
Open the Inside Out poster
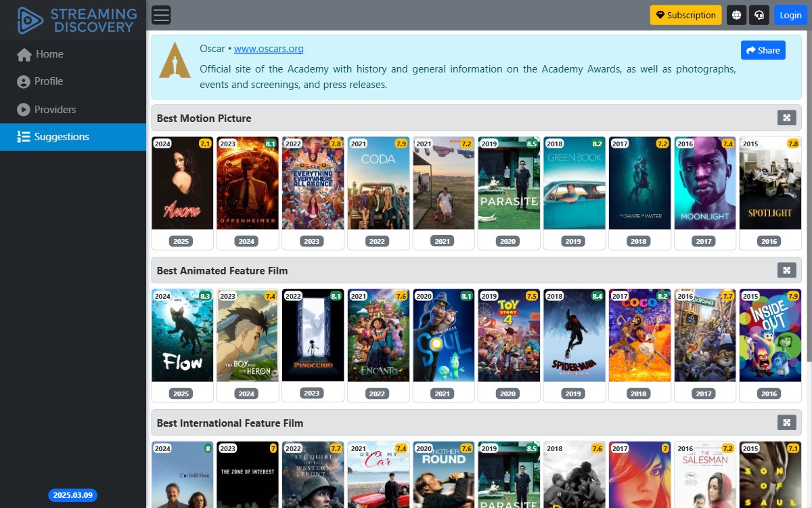[x=770, y=335]
